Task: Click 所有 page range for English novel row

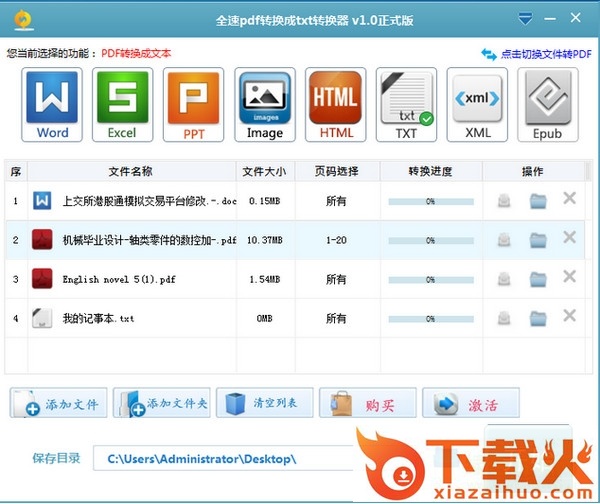Action: (x=336, y=279)
